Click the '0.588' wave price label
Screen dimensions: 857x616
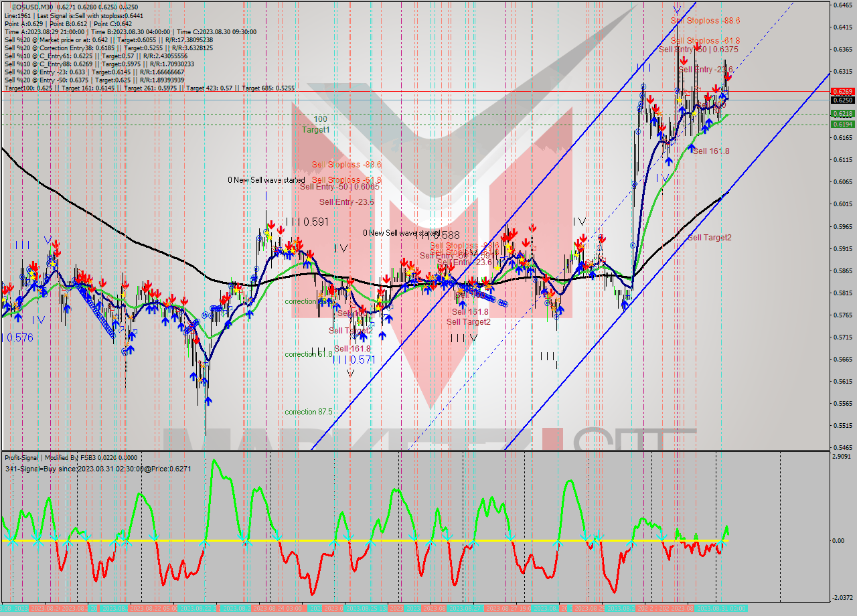coord(446,236)
